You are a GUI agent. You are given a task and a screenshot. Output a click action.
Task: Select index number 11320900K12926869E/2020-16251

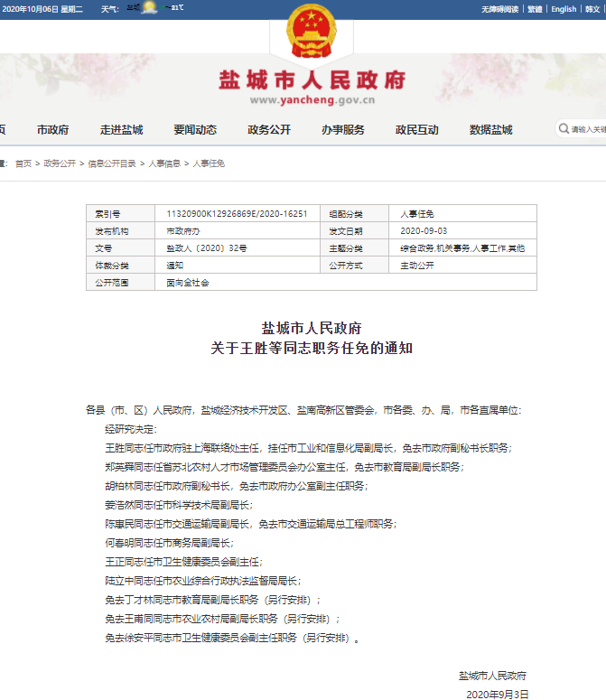coord(237,214)
